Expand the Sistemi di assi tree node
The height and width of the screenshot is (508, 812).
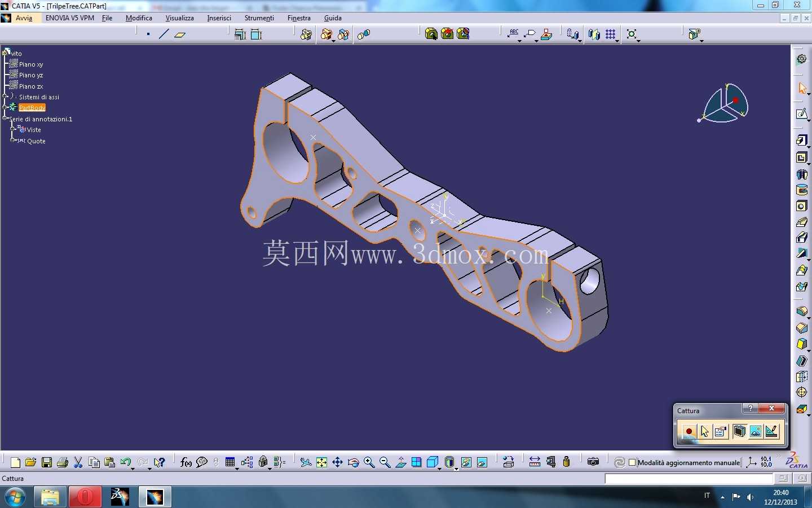[5, 97]
